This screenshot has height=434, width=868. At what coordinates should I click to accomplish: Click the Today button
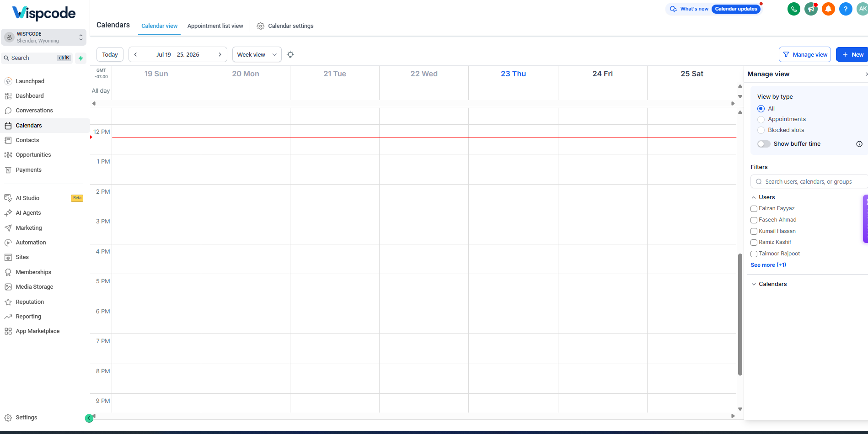pyautogui.click(x=110, y=54)
